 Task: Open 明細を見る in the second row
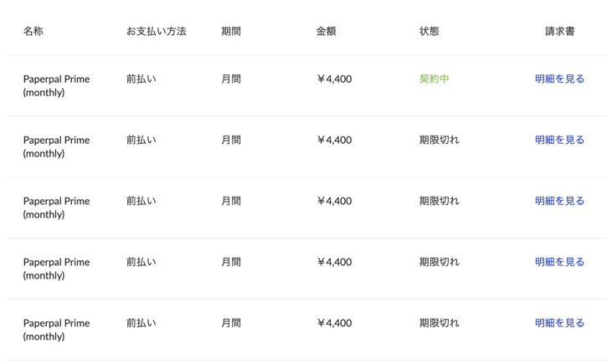[x=559, y=140]
